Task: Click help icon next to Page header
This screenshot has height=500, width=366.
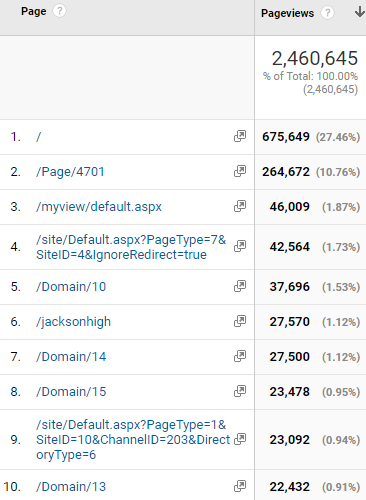Action: [x=59, y=11]
